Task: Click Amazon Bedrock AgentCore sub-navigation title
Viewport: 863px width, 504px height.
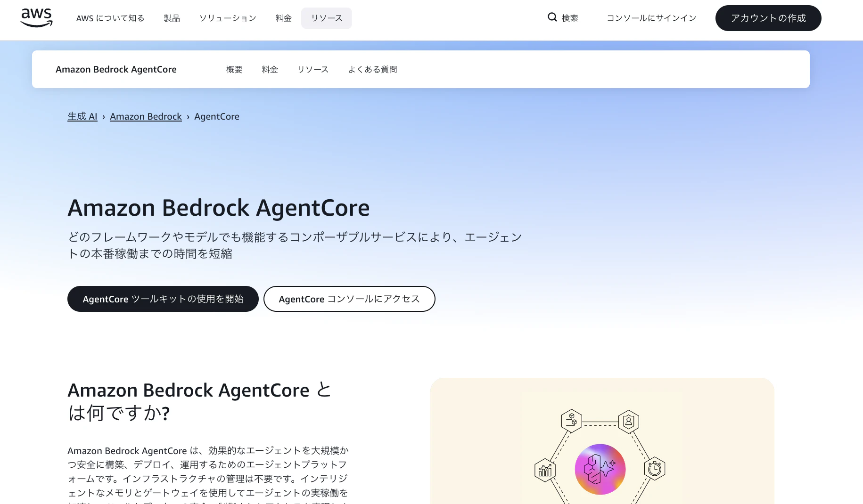Action: click(x=116, y=69)
